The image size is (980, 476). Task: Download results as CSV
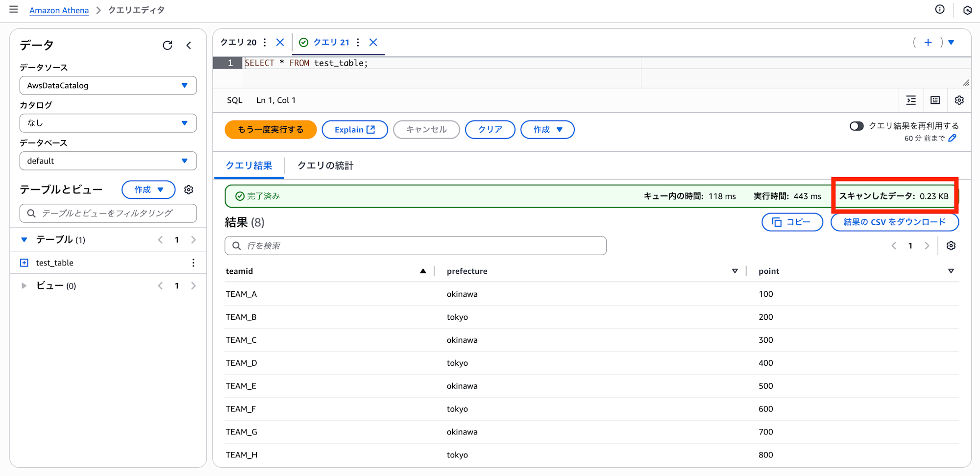[895, 222]
